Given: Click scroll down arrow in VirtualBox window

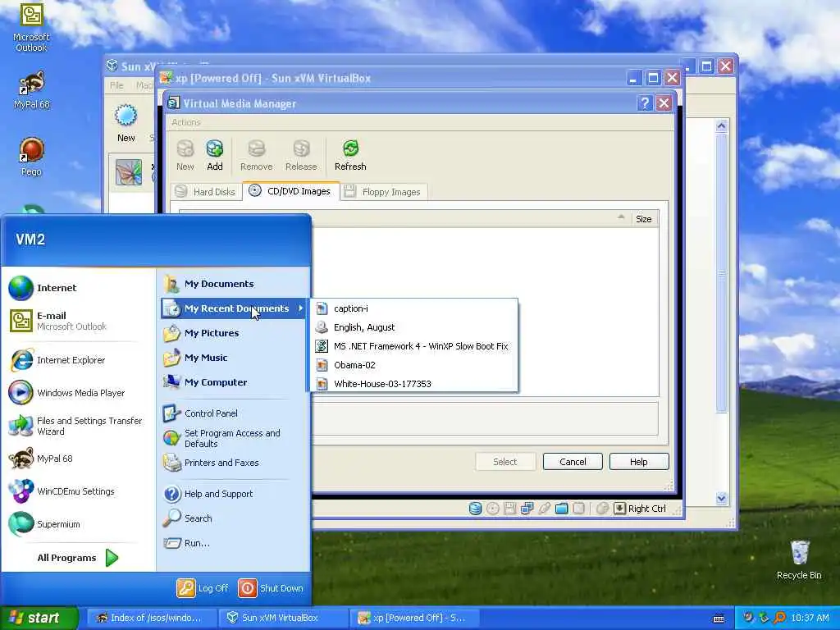Looking at the screenshot, I should pyautogui.click(x=721, y=498).
